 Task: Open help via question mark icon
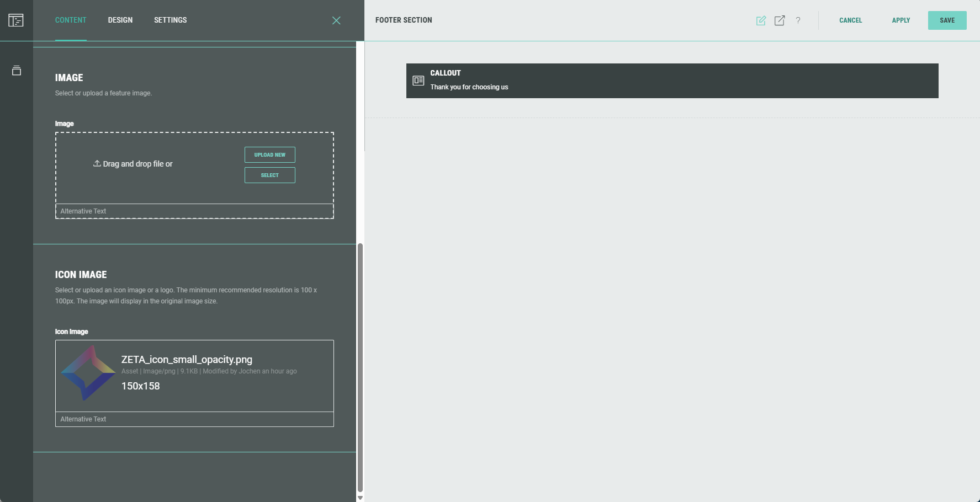tap(798, 20)
